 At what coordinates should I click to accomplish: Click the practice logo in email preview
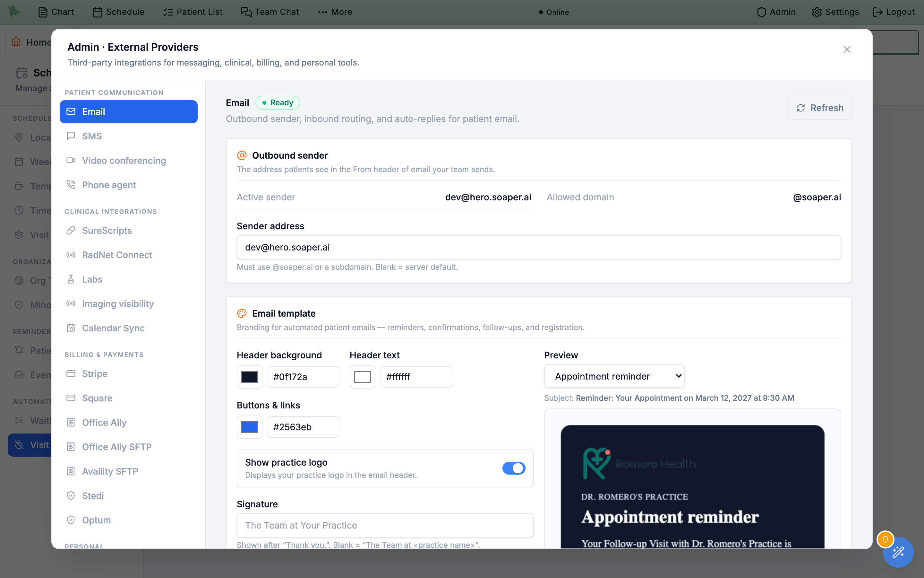tap(639, 464)
